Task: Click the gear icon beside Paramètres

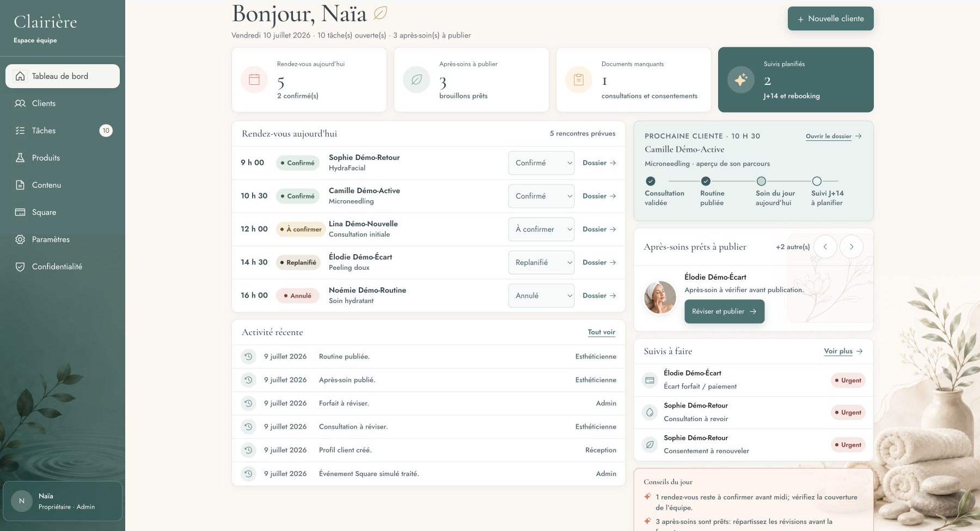Action: pos(20,239)
